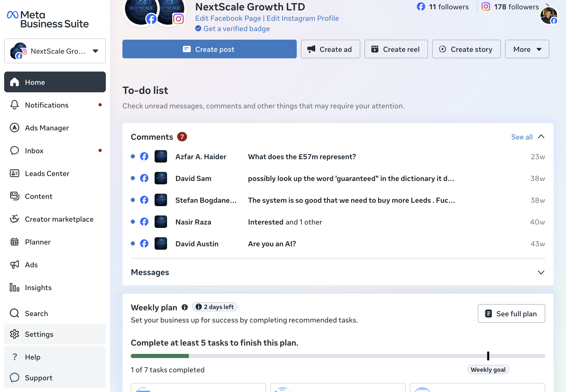
Task: Click the Weekly goal marker
Action: coord(488,356)
